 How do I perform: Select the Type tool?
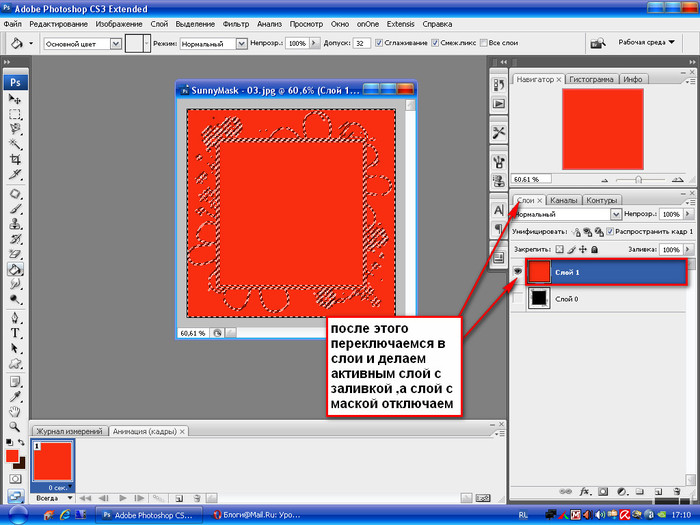15,333
